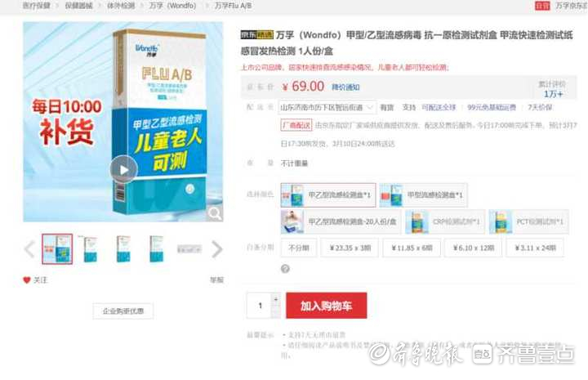
Task: Click the 降价通知 price drop link
Action: [345, 87]
